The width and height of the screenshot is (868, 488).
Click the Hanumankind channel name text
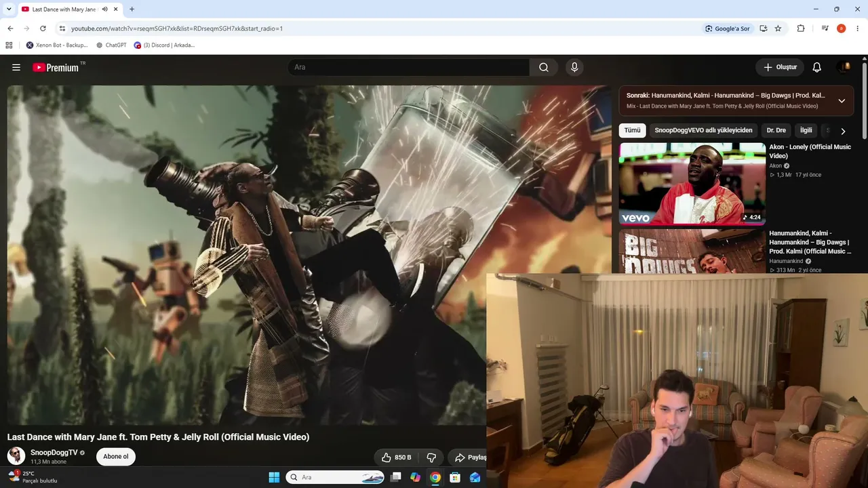click(x=786, y=261)
